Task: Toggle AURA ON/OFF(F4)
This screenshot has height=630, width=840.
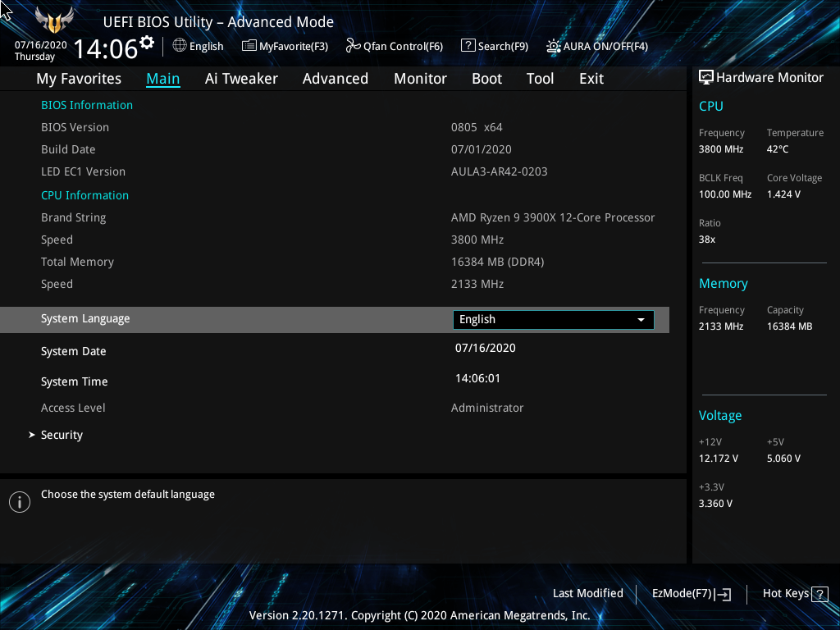Action: [597, 46]
